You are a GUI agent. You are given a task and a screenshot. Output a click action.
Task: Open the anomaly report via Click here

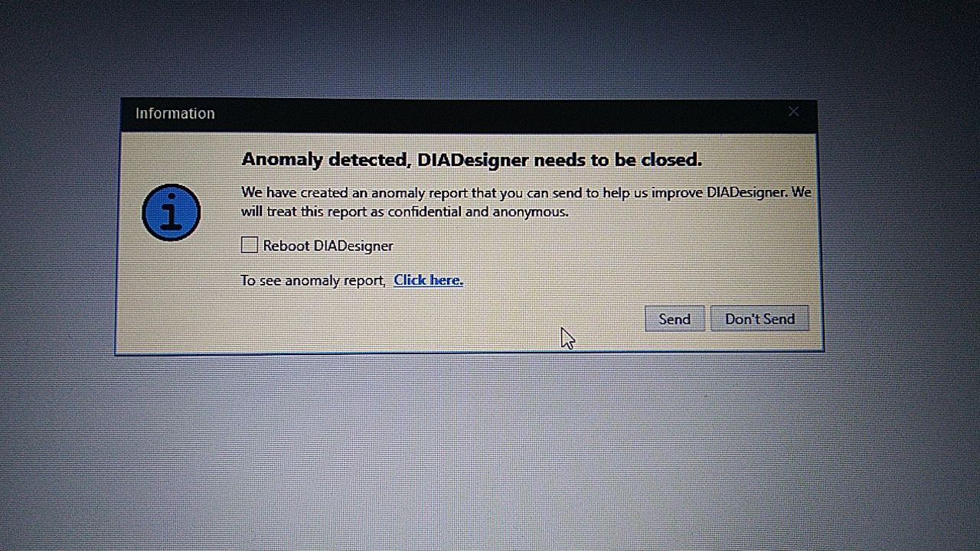pyautogui.click(x=428, y=280)
